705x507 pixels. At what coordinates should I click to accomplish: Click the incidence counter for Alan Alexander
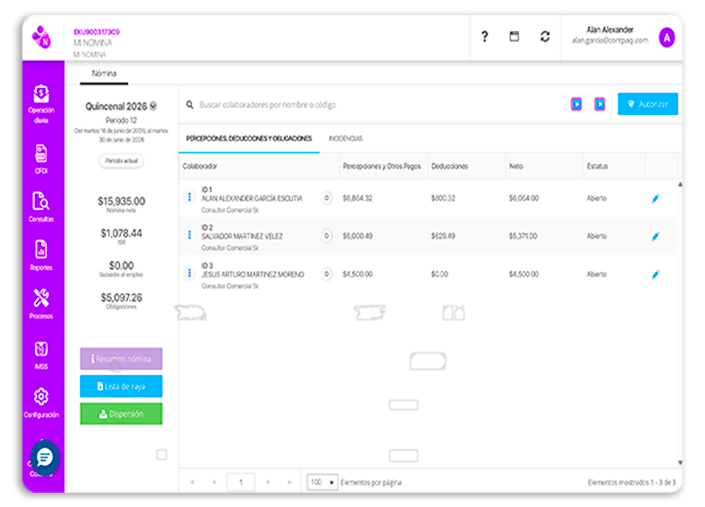pyautogui.click(x=327, y=198)
